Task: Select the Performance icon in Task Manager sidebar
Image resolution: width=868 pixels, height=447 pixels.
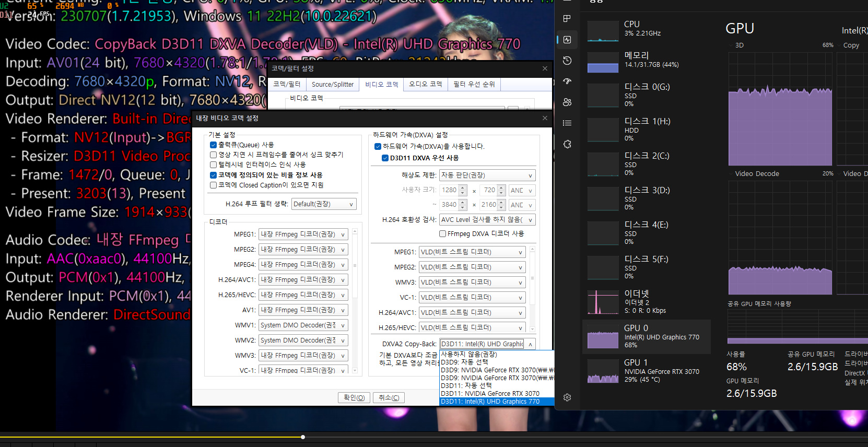Action: click(x=567, y=40)
